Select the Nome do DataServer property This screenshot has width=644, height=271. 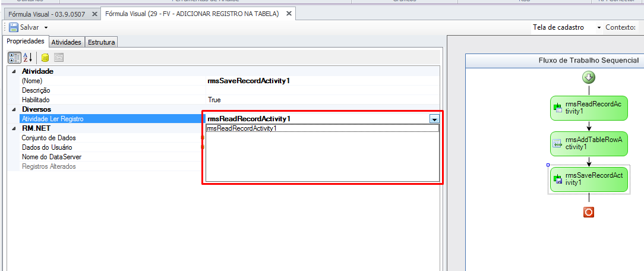tap(111, 157)
